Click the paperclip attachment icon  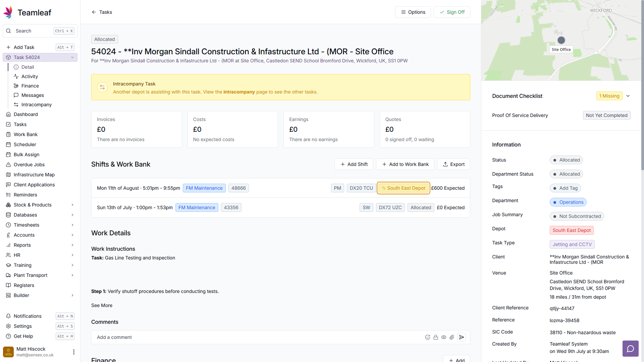(452, 337)
